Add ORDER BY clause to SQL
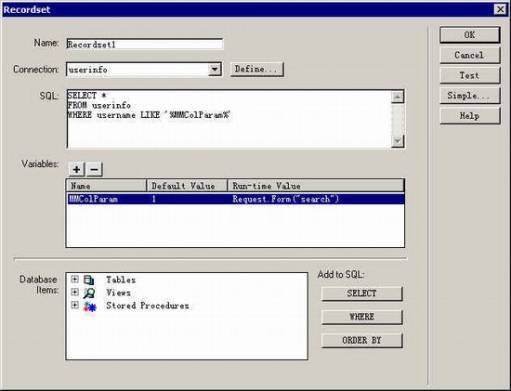 pyautogui.click(x=362, y=340)
